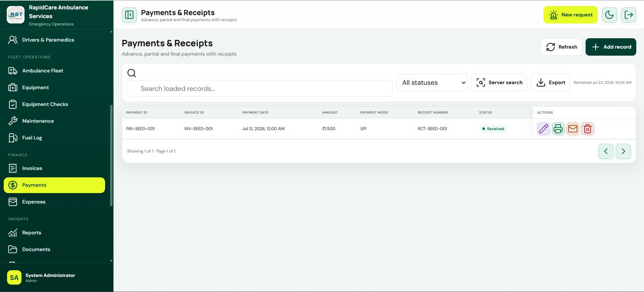
Task: Open Equipment Checks page
Action: [x=54, y=104]
